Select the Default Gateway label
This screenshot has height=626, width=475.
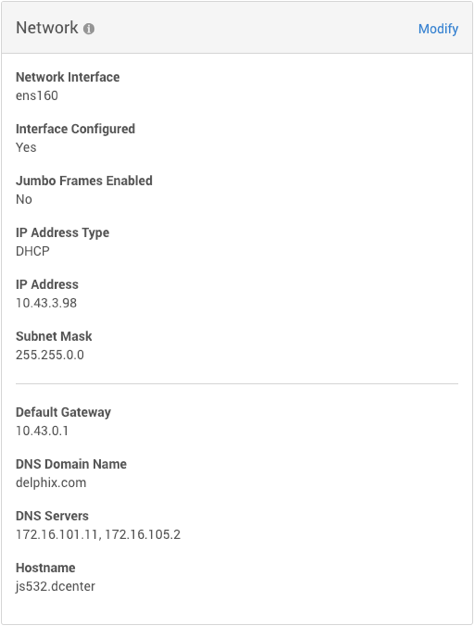coord(63,412)
